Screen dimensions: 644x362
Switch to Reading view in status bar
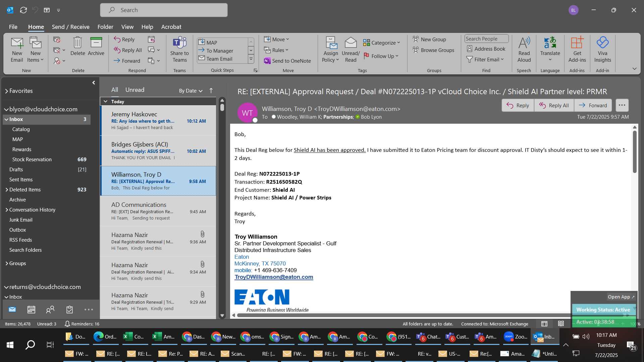point(561,324)
